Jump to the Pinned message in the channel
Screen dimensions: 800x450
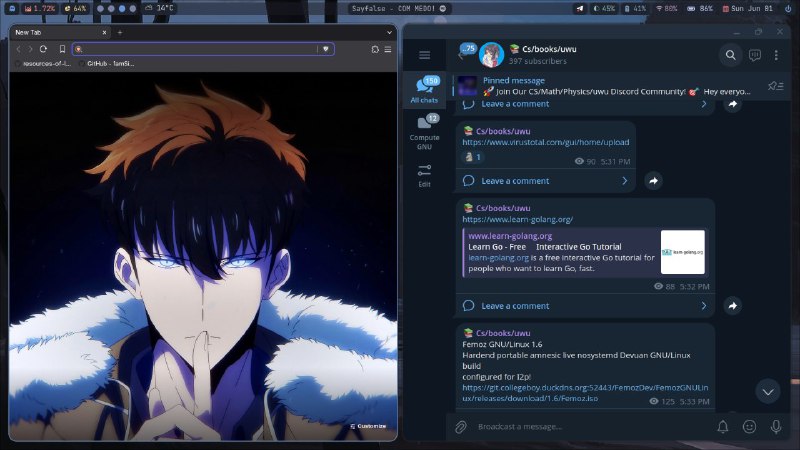615,86
